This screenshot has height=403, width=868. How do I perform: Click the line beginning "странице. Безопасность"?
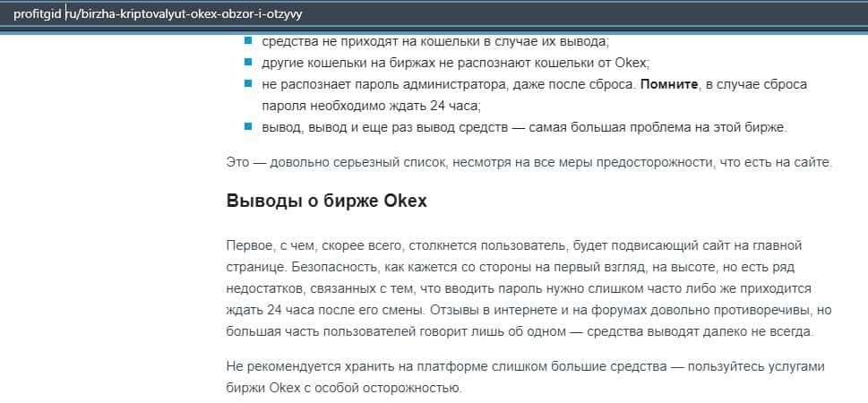pyautogui.click(x=511, y=267)
